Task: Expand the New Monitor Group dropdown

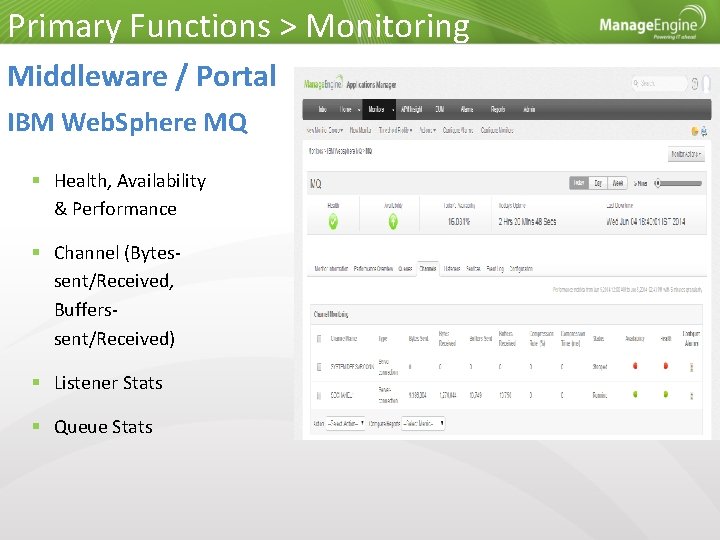Action: click(324, 130)
